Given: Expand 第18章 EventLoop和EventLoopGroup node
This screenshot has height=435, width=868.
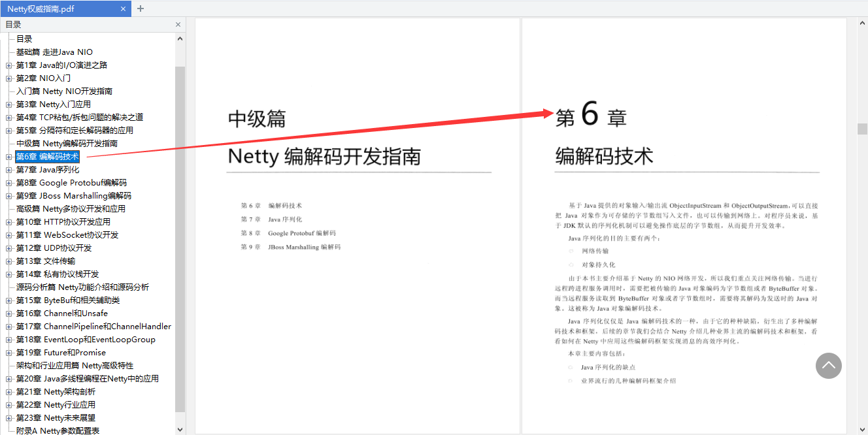Looking at the screenshot, I should (8, 340).
